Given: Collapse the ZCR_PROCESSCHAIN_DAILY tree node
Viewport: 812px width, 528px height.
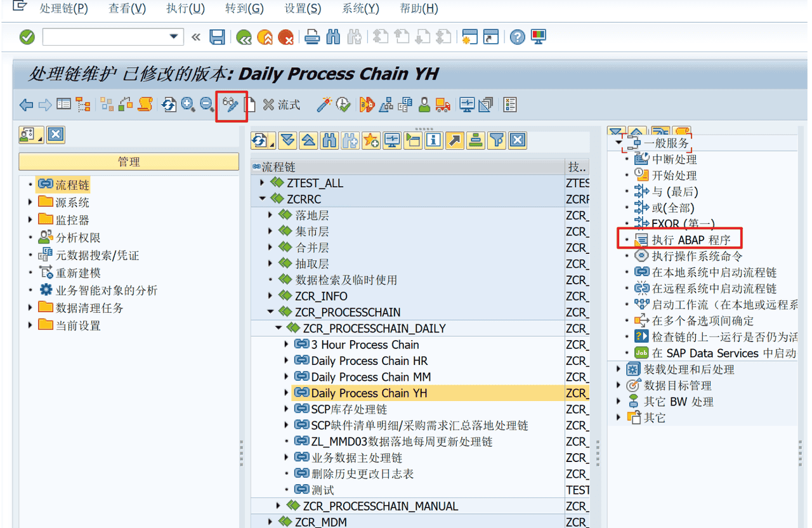Looking at the screenshot, I should tap(278, 329).
